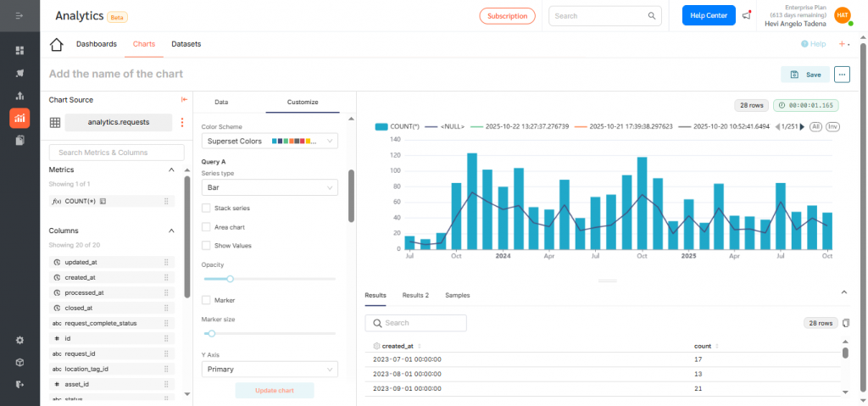
Task: Open the announcements megaphone icon
Action: [747, 15]
